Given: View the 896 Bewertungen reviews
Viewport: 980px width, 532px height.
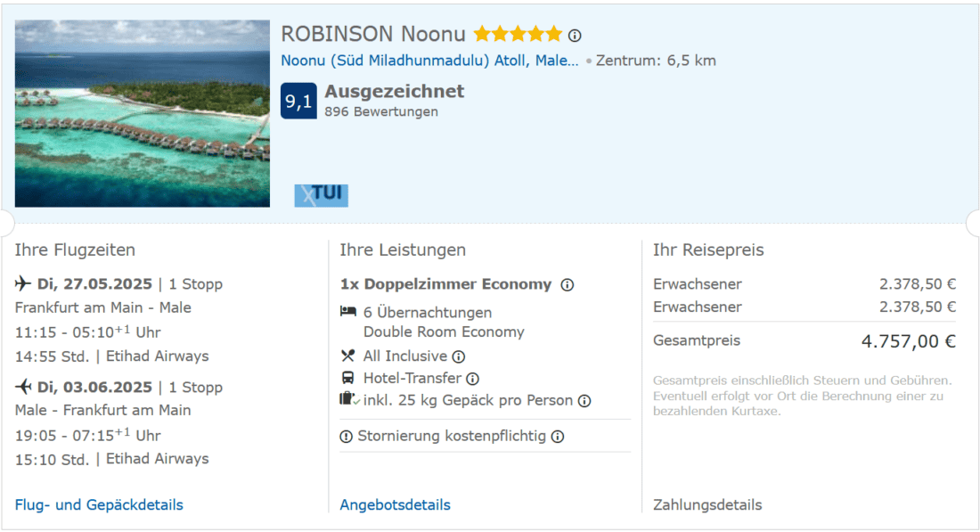Looking at the screenshot, I should 381,112.
